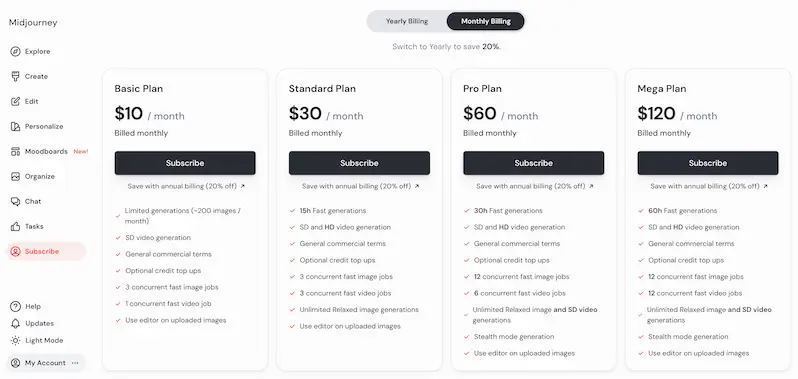Open the Personalize icon in sidebar

(x=15, y=126)
